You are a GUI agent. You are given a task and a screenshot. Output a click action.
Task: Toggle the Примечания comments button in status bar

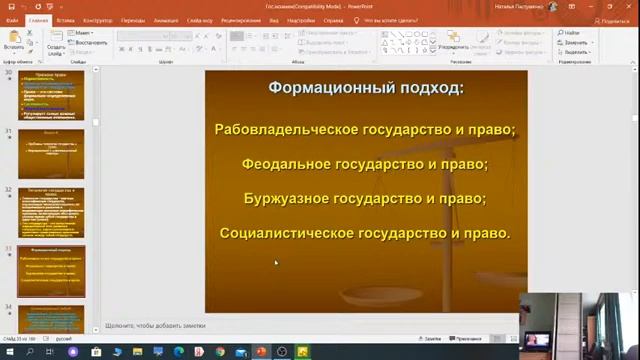pyautogui.click(x=465, y=339)
